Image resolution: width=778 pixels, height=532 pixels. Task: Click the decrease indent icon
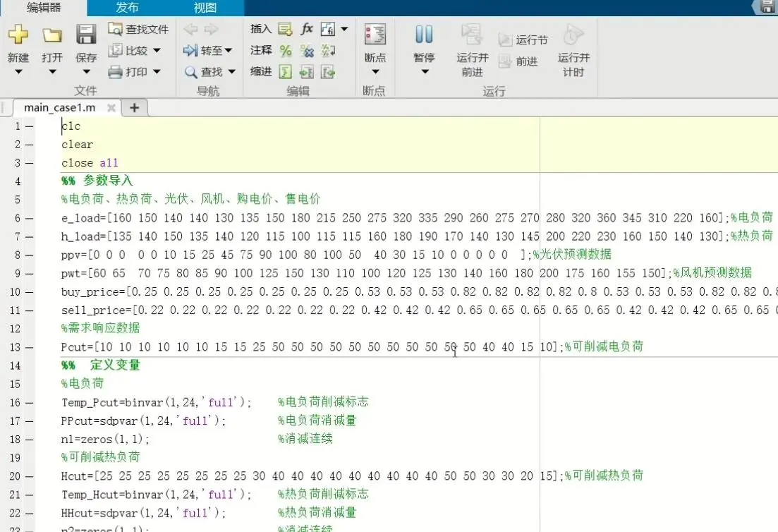[x=328, y=73]
